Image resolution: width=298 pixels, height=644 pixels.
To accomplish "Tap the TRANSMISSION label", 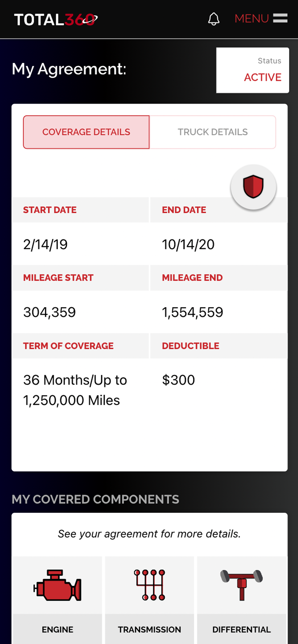I will (x=149, y=629).
